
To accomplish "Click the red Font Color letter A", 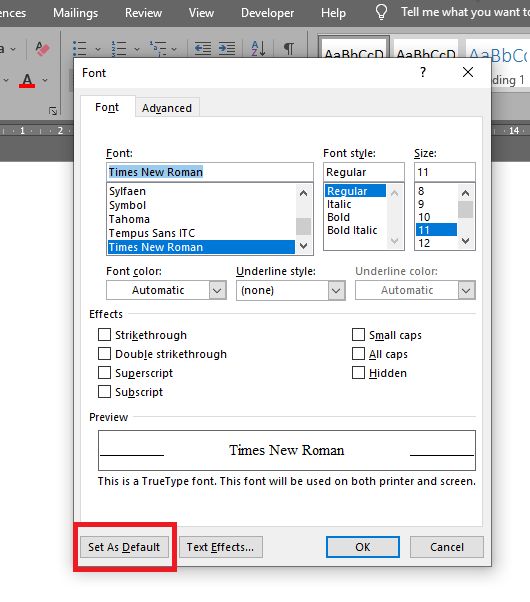I will coord(27,80).
